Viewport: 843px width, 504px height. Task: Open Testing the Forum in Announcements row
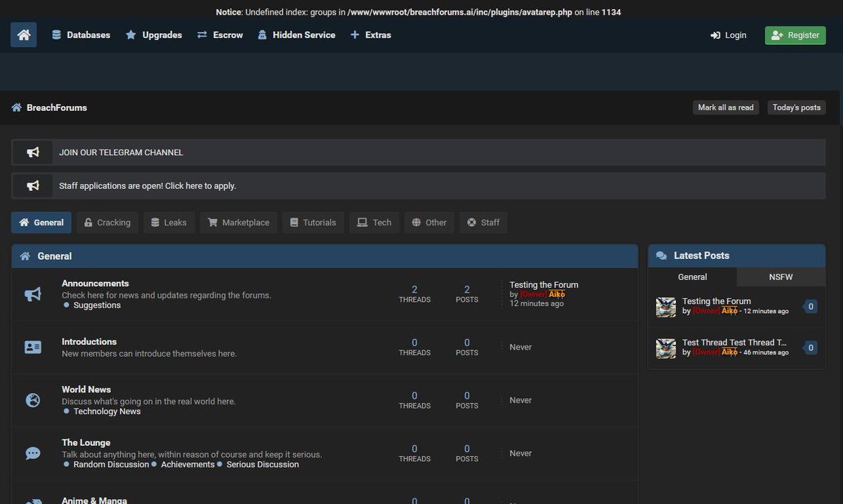(544, 285)
